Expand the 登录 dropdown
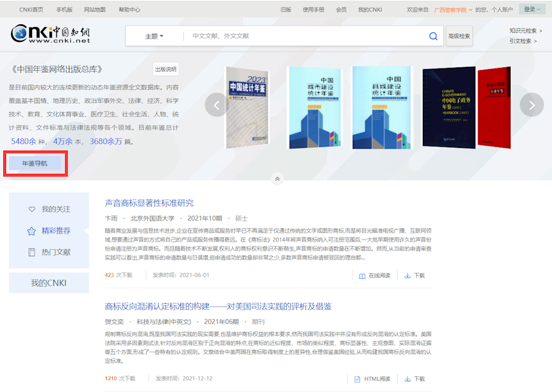This screenshot has height=392, width=552. (x=532, y=9)
